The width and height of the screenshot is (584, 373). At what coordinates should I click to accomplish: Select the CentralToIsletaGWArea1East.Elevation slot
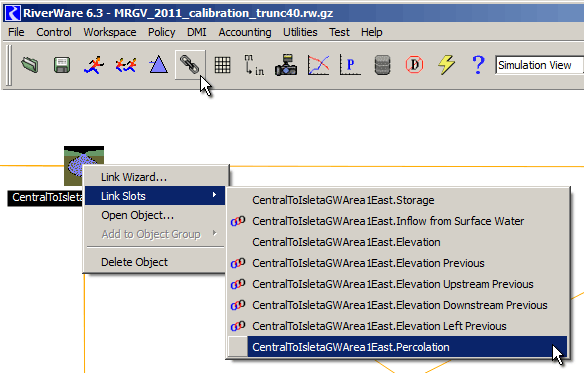point(397,242)
